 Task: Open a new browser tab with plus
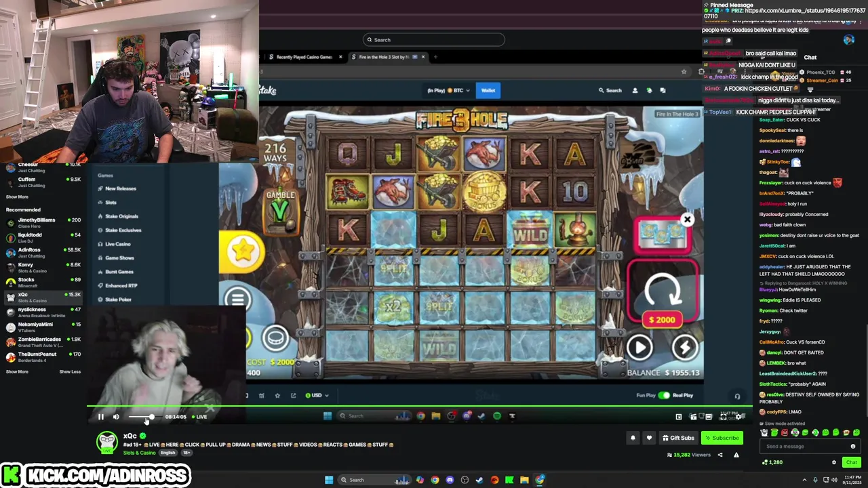(x=435, y=57)
